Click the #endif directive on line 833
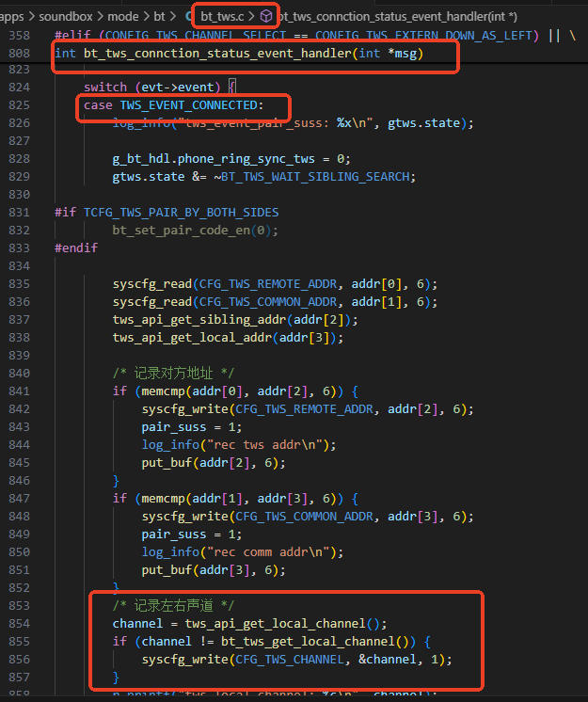The width and height of the screenshot is (588, 702). [76, 248]
